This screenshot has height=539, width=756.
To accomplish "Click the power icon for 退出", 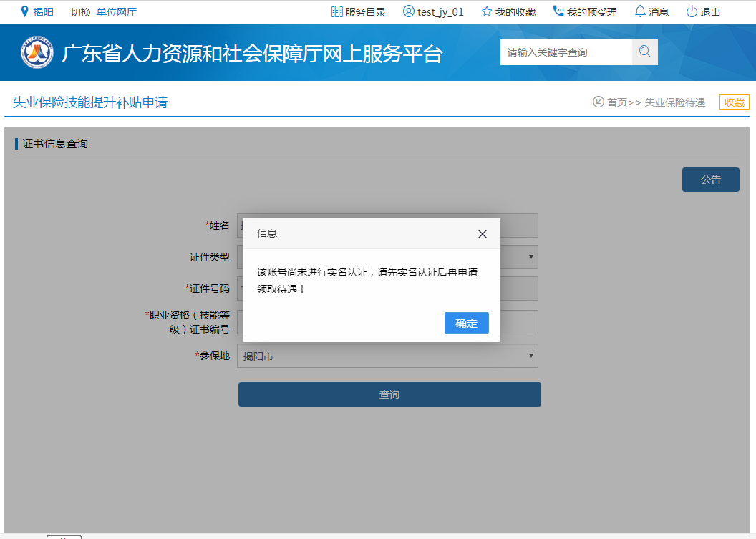I will click(692, 11).
